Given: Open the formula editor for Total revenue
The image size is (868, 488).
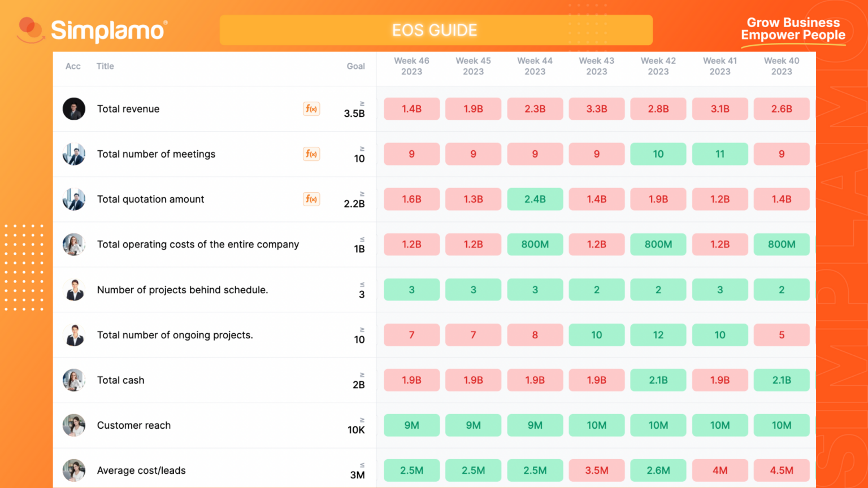Looking at the screenshot, I should pyautogui.click(x=311, y=108).
